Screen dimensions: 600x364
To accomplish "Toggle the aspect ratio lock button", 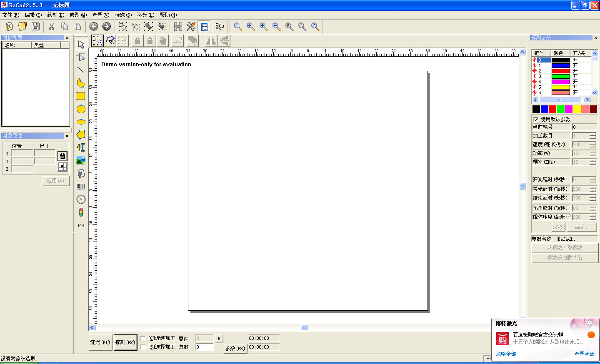I will click(62, 156).
